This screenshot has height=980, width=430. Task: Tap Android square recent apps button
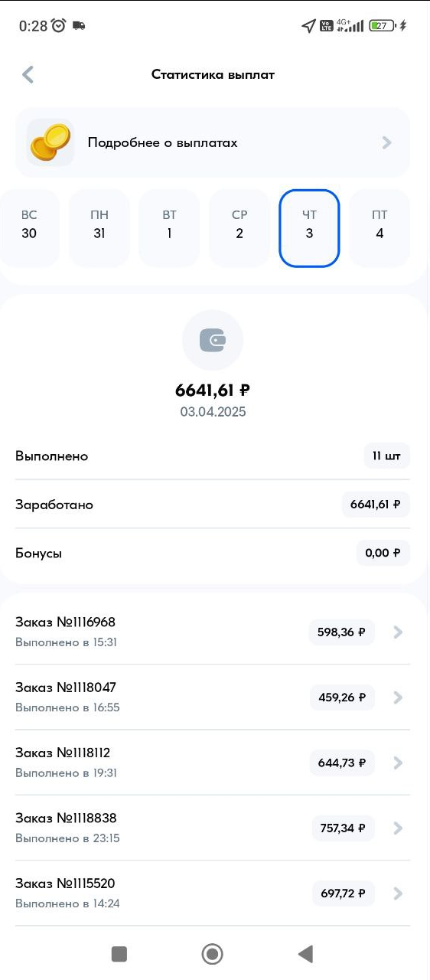119,953
